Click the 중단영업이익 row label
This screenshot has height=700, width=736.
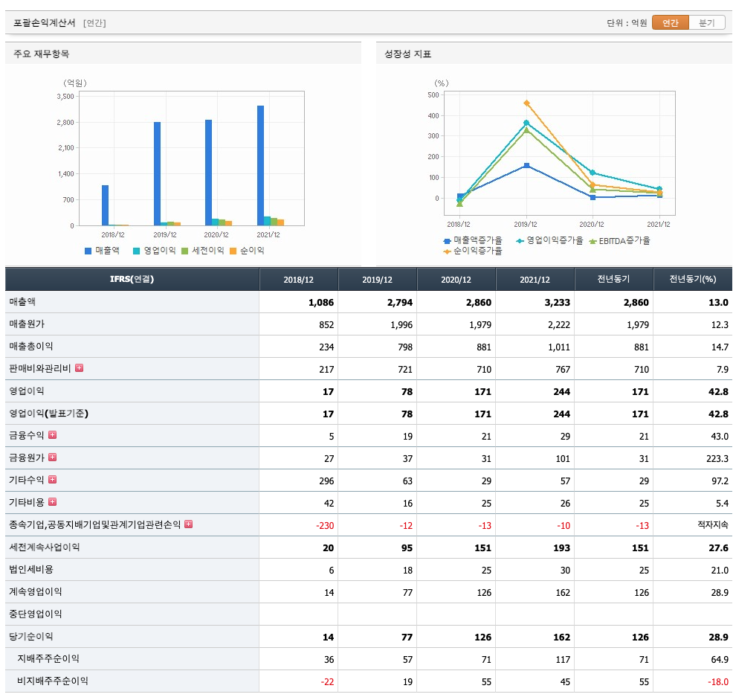pos(36,614)
